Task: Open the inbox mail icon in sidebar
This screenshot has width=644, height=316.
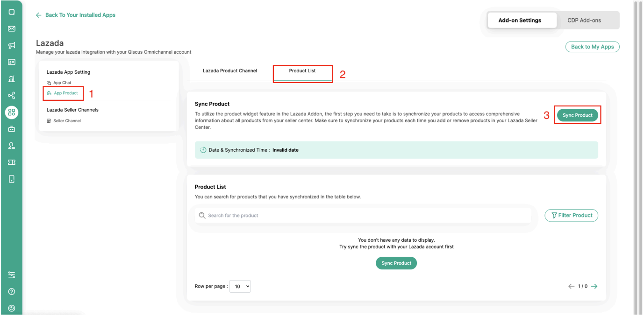Action: (11, 28)
